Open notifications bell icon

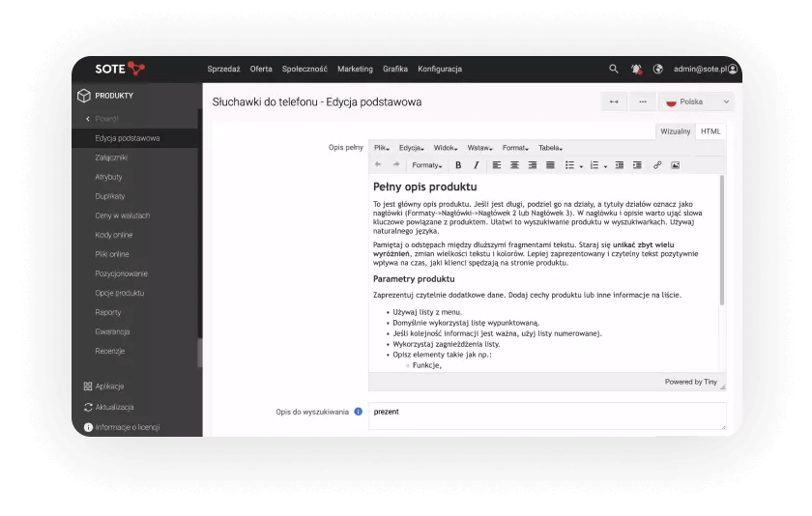coord(636,70)
